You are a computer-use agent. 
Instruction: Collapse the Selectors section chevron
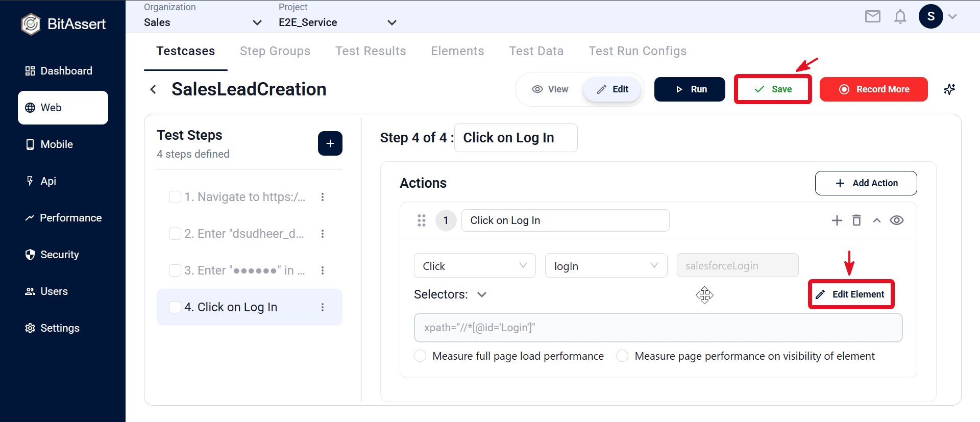482,294
